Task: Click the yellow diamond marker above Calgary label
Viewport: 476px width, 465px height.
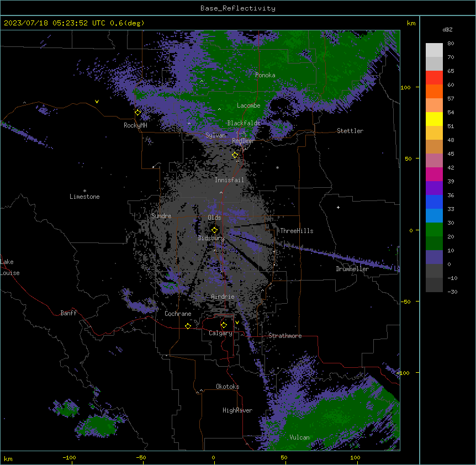Action: [224, 325]
